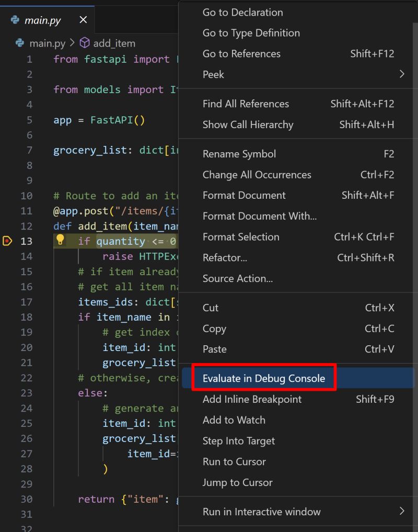
Task: Select Rename Symbol
Action: [239, 154]
